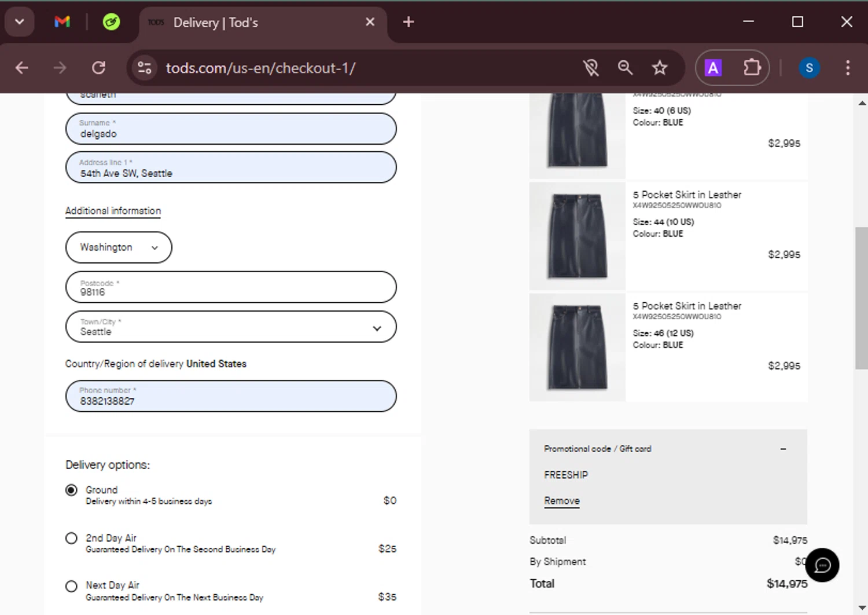
Task: Maximize the browser window
Action: tap(797, 22)
